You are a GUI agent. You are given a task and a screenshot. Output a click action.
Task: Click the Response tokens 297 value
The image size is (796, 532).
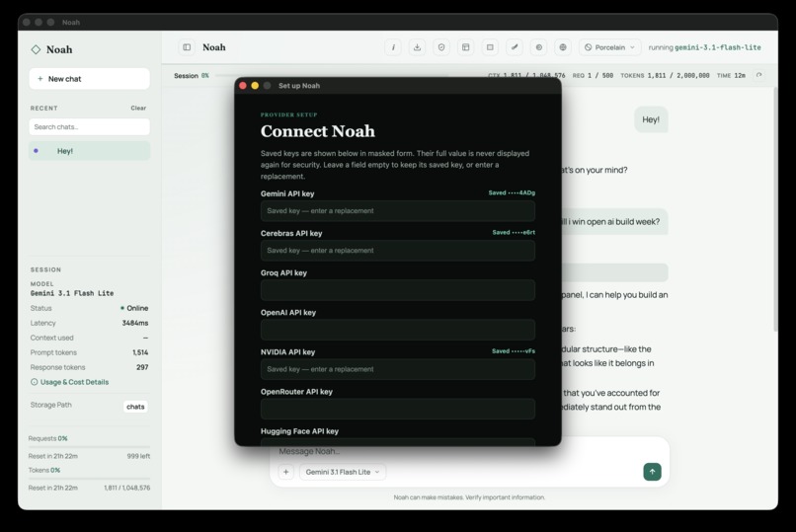click(x=142, y=366)
